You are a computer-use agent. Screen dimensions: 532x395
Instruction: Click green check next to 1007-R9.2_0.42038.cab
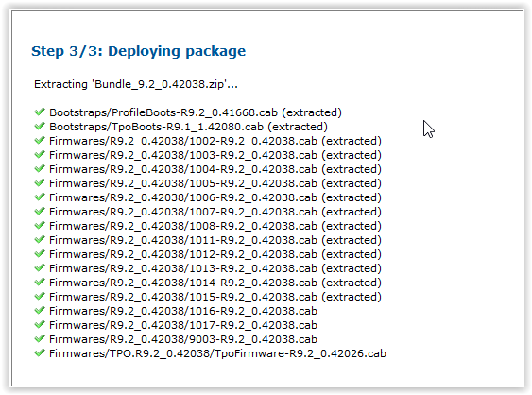(x=40, y=211)
